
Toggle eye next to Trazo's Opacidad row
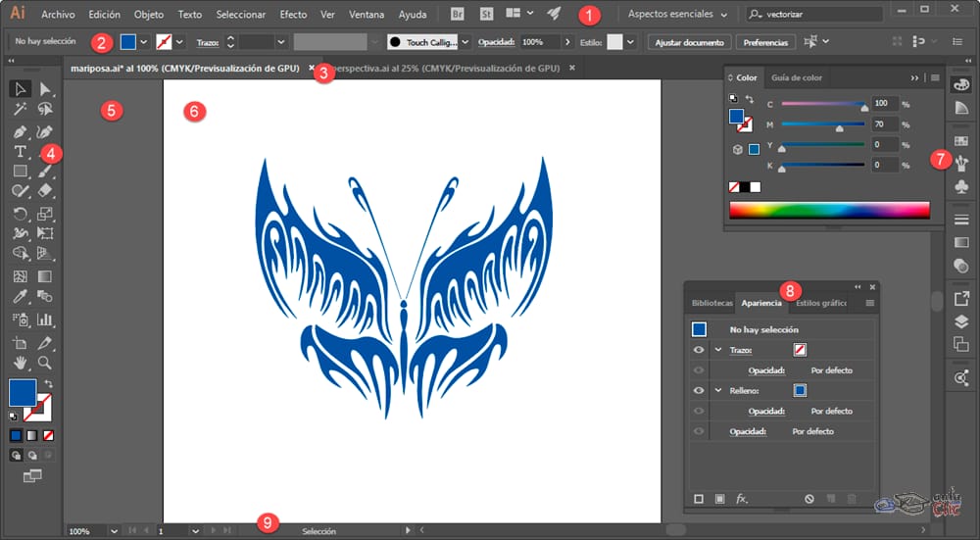click(x=698, y=370)
